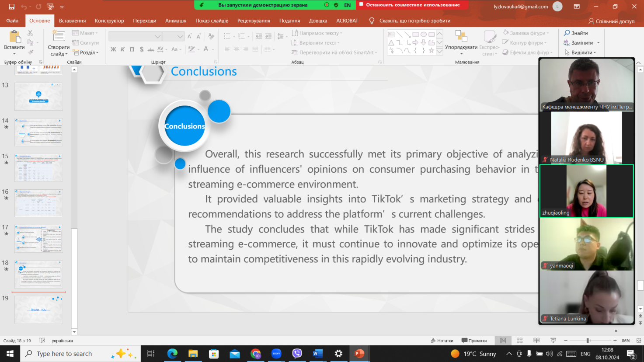
Task: Open line spacing dropdown
Action: click(282, 36)
